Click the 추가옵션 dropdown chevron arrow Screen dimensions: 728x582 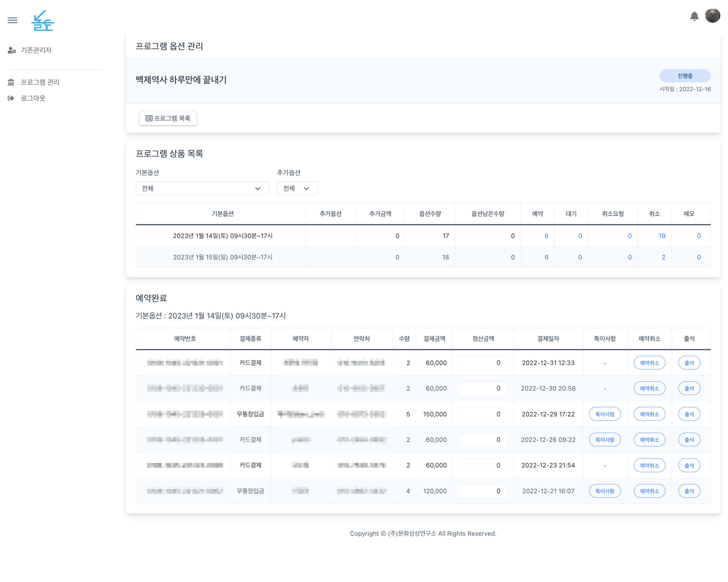(307, 188)
